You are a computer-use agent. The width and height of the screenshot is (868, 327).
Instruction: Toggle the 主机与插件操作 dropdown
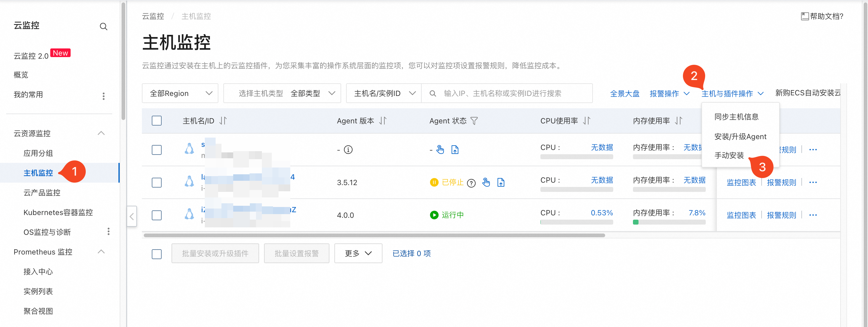point(732,93)
